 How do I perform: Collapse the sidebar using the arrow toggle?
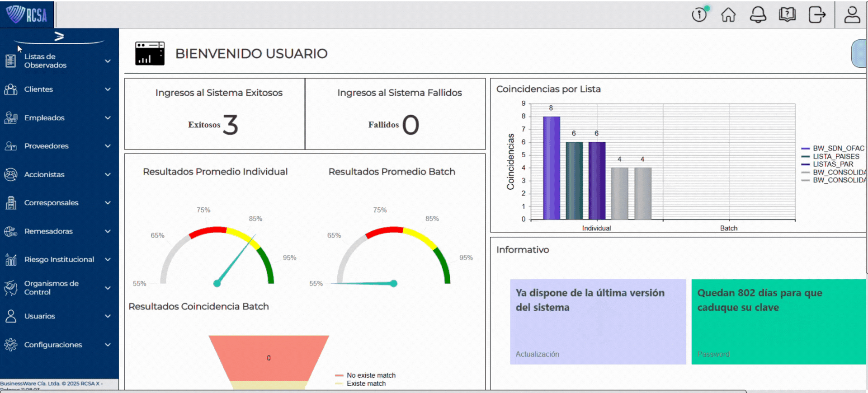click(x=59, y=36)
